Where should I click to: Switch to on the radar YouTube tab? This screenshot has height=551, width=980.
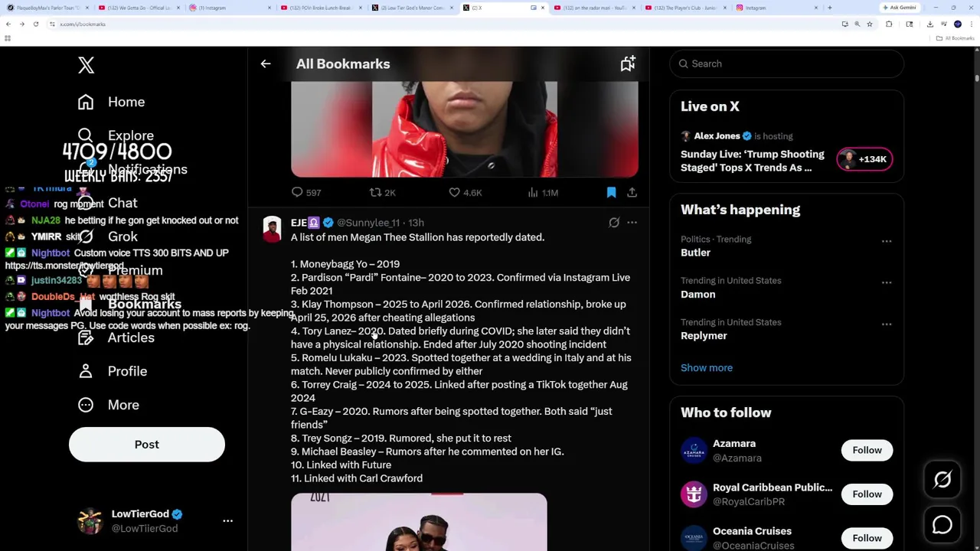click(x=595, y=8)
